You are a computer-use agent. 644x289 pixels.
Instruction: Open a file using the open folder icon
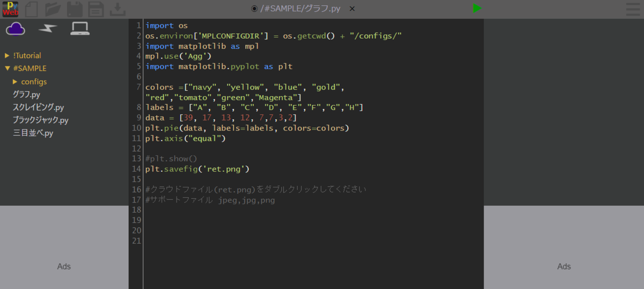pyautogui.click(x=53, y=9)
